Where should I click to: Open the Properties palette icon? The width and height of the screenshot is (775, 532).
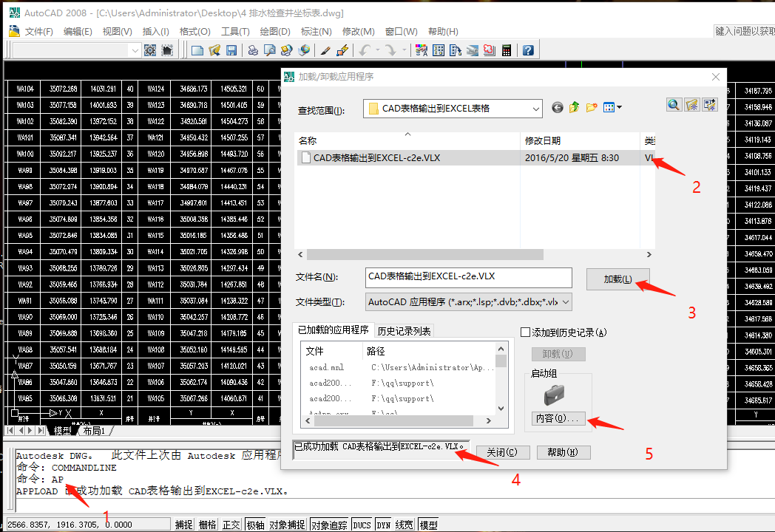pos(421,50)
